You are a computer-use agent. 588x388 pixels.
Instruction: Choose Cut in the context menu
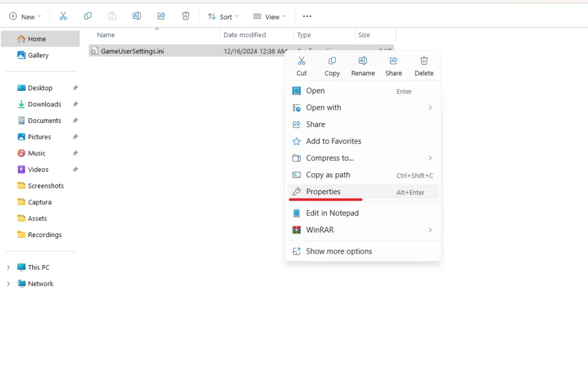pyautogui.click(x=301, y=67)
